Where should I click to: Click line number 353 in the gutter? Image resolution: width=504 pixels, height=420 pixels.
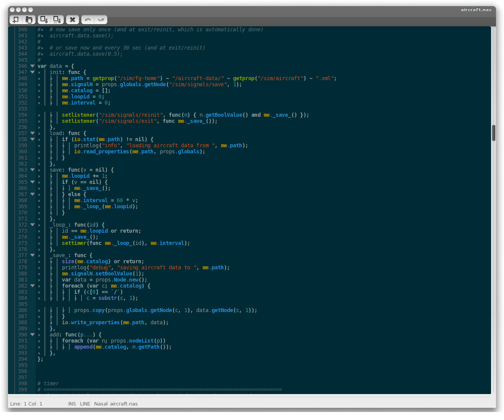click(23, 109)
